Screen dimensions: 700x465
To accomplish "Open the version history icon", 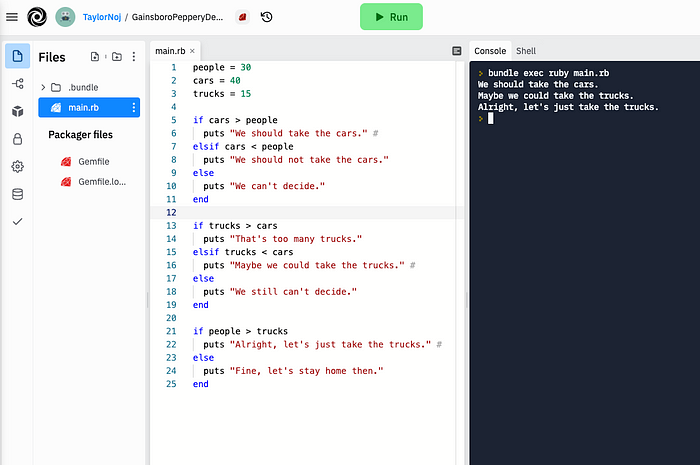I will (267, 17).
